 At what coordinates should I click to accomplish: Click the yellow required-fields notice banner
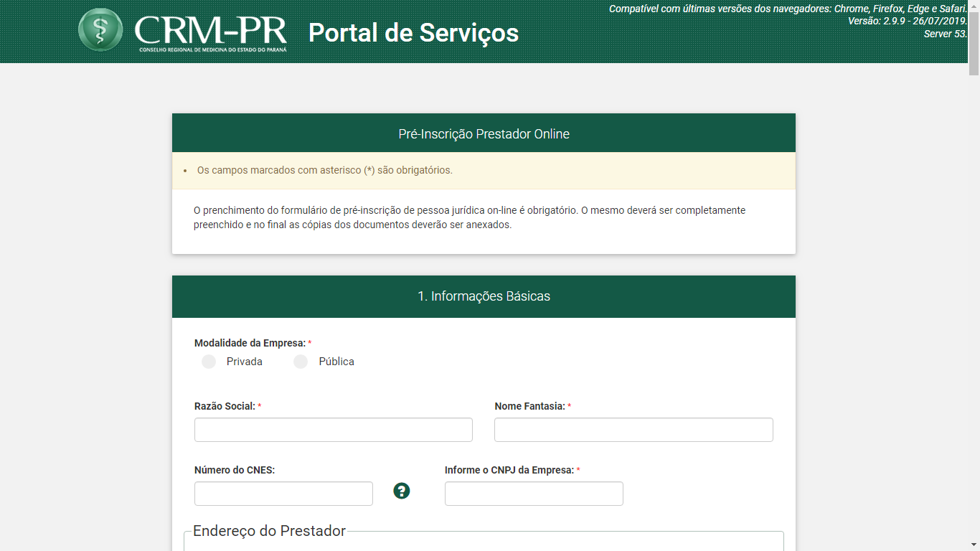(484, 171)
